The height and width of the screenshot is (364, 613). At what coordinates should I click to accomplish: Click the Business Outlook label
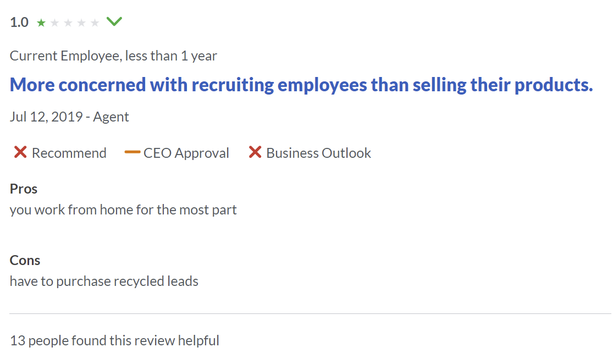point(319,153)
